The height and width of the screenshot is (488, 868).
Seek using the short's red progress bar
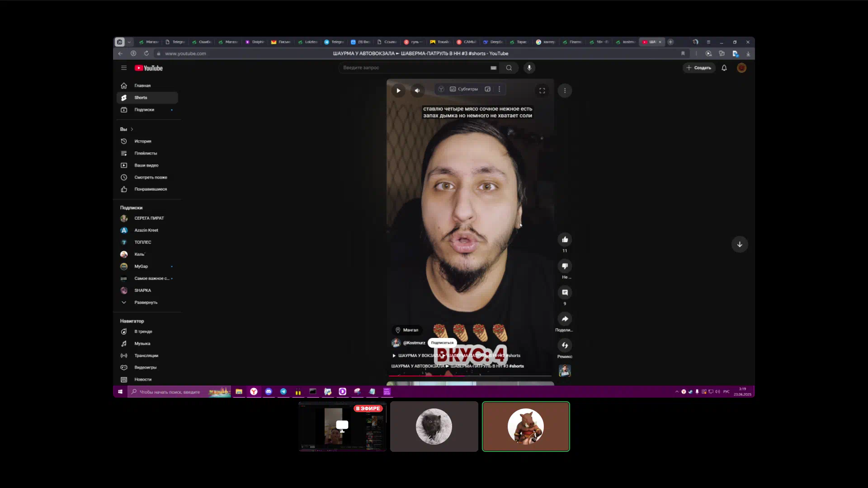[470, 375]
